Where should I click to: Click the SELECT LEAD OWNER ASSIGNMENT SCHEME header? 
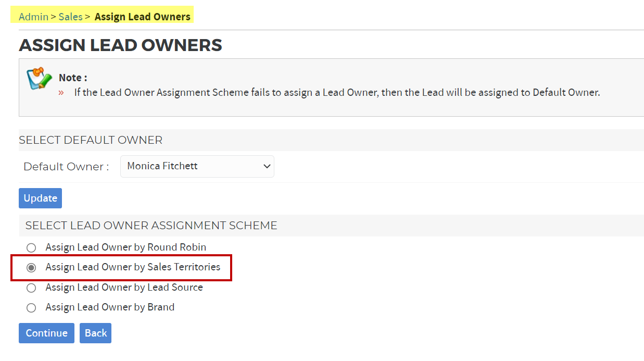coord(151,226)
